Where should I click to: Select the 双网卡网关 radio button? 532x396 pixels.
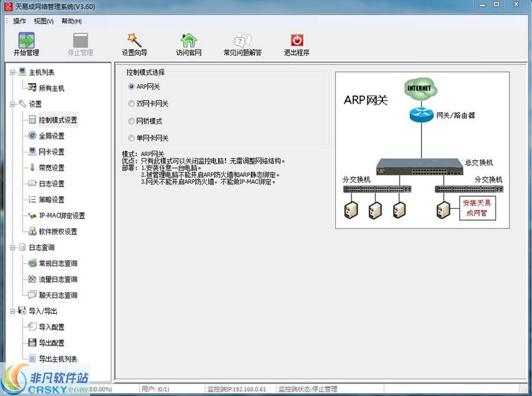coord(132,104)
